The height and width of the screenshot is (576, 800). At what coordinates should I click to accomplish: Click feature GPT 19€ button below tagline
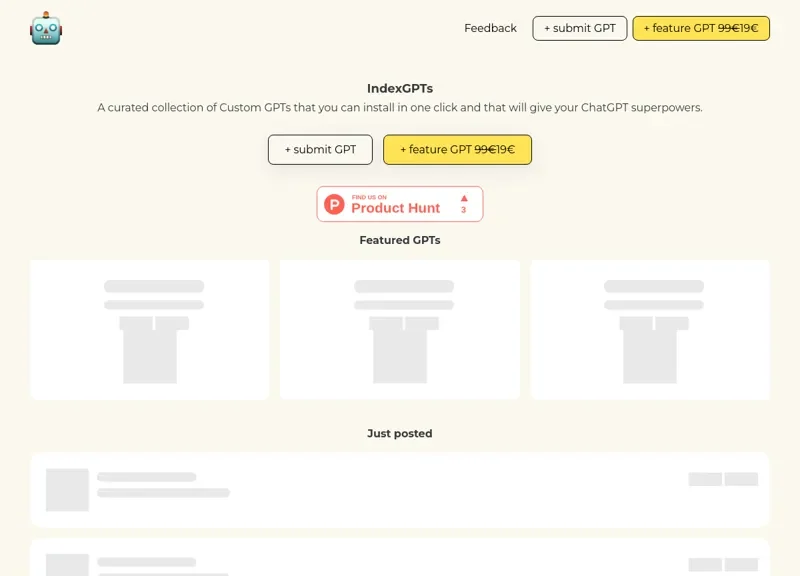pos(457,149)
